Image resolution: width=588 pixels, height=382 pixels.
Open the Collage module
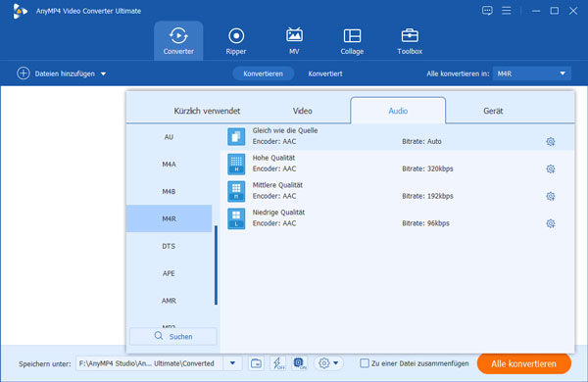[352, 41]
